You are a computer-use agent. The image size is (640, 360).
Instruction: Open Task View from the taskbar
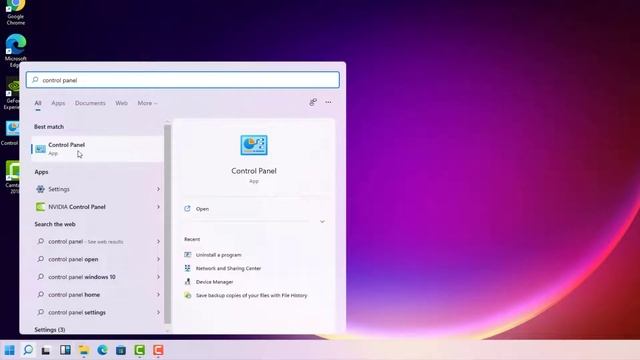coord(46,350)
